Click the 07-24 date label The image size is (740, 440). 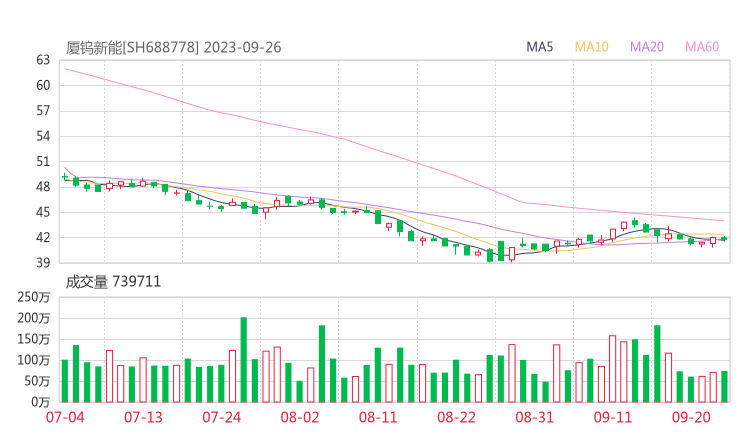pos(221,416)
